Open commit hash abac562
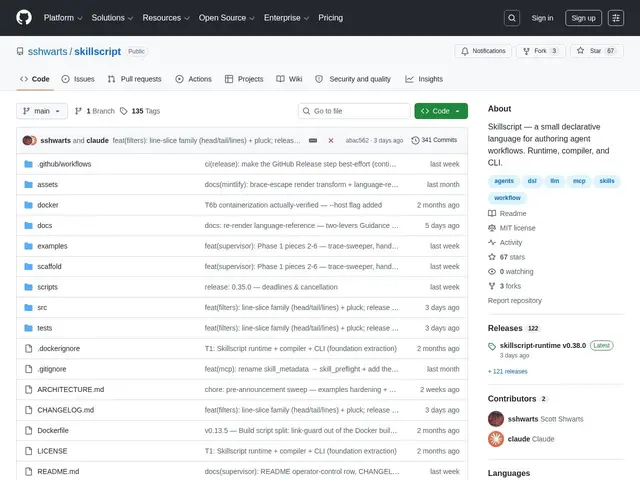Screen dimensions: 640x480 (357, 140)
